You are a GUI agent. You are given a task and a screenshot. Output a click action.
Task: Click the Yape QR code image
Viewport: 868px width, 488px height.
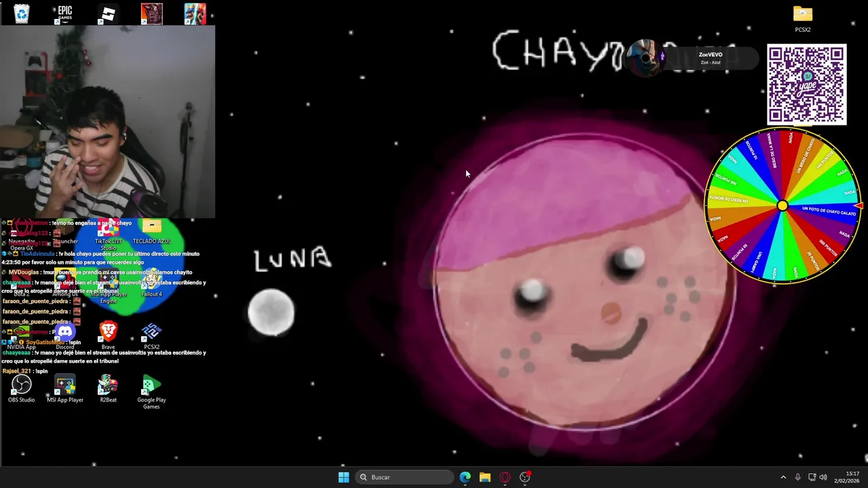(x=807, y=85)
